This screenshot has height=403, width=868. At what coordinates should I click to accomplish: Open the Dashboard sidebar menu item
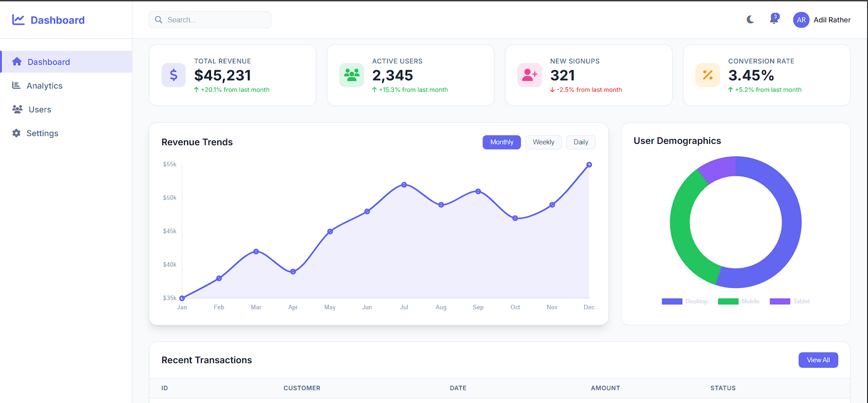(x=66, y=62)
